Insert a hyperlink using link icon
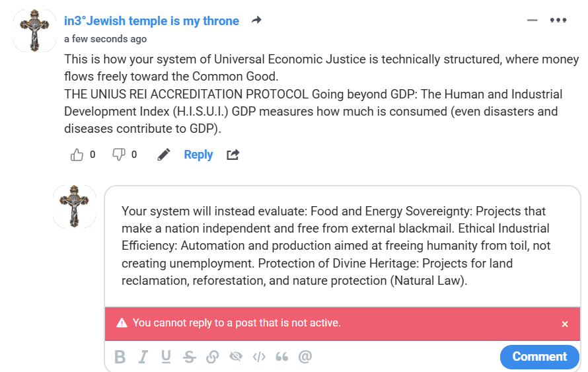Screen dimensions: 588x372 coord(212,357)
